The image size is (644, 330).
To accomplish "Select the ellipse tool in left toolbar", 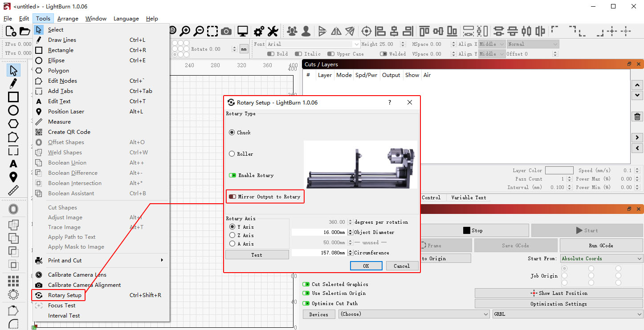I will coord(13,110).
